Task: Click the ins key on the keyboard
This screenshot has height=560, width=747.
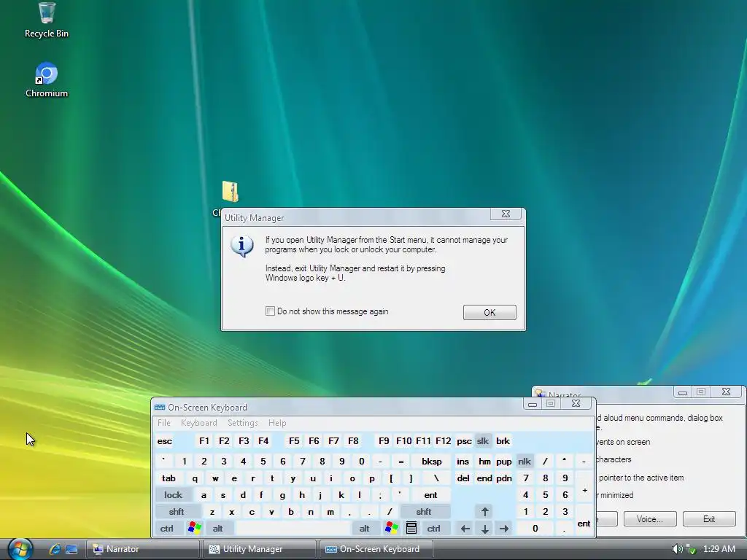Action: click(x=463, y=461)
